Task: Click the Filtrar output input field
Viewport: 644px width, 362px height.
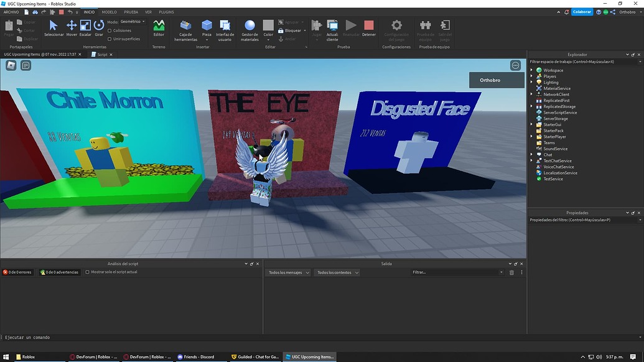Action: (x=457, y=272)
